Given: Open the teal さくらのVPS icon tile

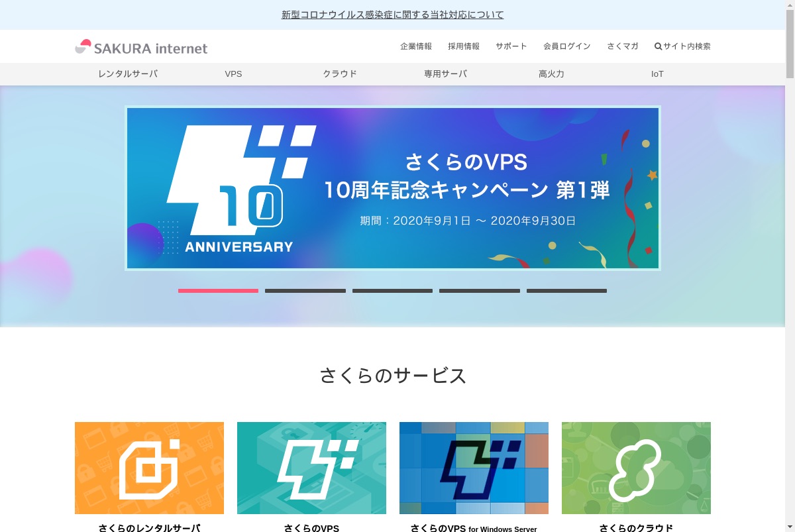Looking at the screenshot, I should coord(311,468).
